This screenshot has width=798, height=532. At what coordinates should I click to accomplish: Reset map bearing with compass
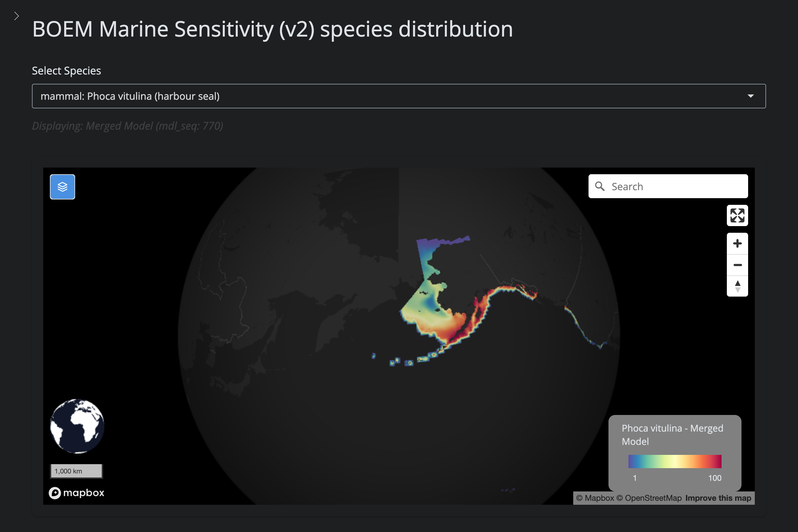(737, 286)
